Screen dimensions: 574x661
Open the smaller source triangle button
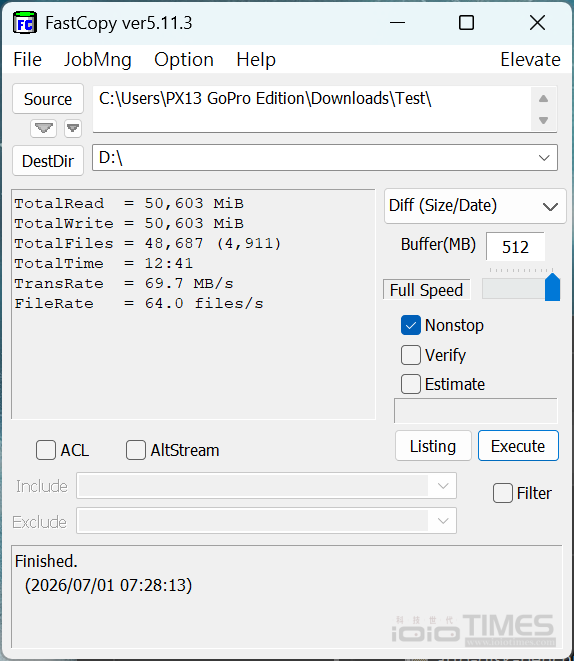pos(73,128)
